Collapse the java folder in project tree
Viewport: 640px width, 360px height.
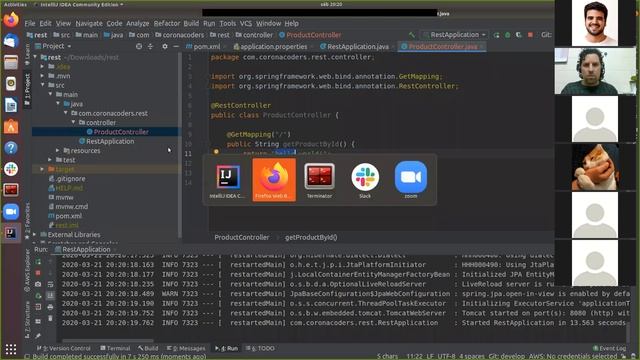pos(58,104)
